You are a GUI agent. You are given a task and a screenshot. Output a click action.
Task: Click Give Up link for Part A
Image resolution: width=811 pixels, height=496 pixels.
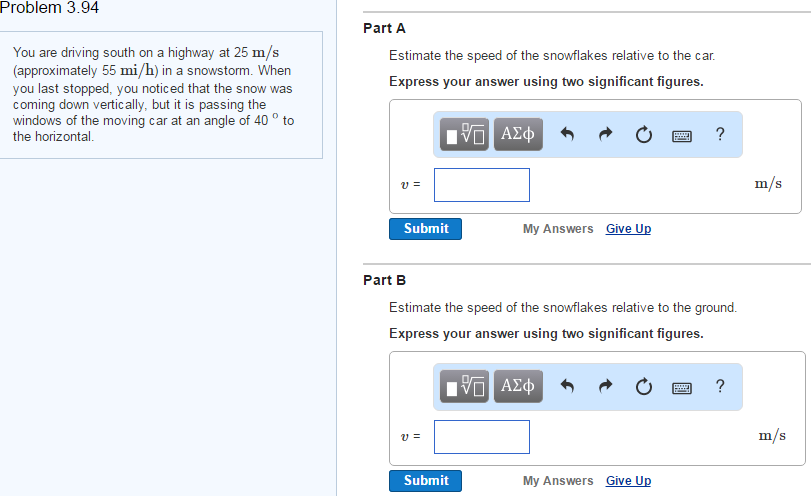coord(628,229)
